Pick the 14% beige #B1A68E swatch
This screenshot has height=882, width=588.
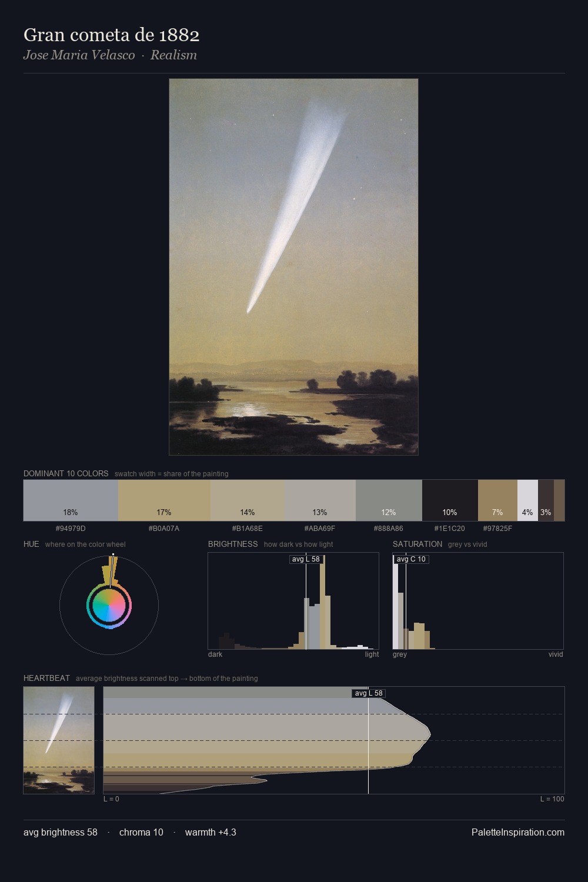pos(248,500)
